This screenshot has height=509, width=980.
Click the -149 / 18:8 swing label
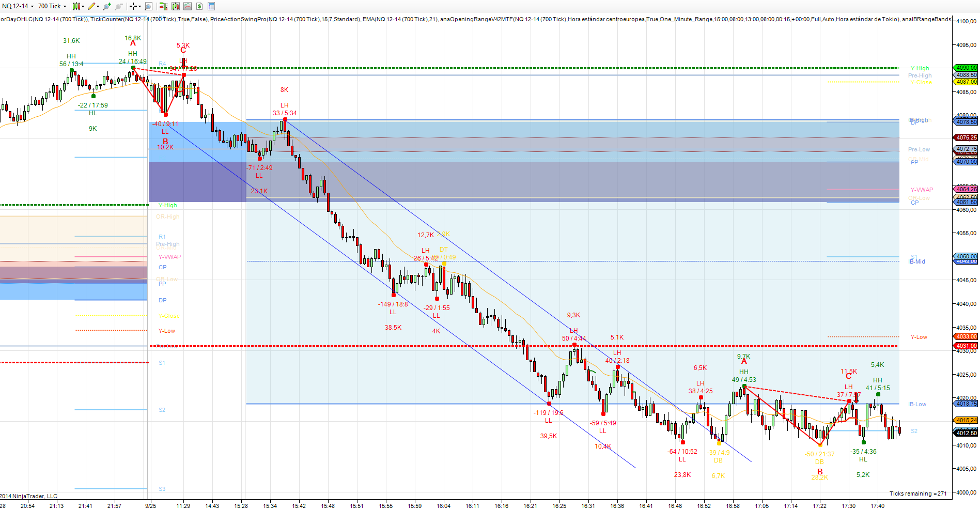(393, 304)
